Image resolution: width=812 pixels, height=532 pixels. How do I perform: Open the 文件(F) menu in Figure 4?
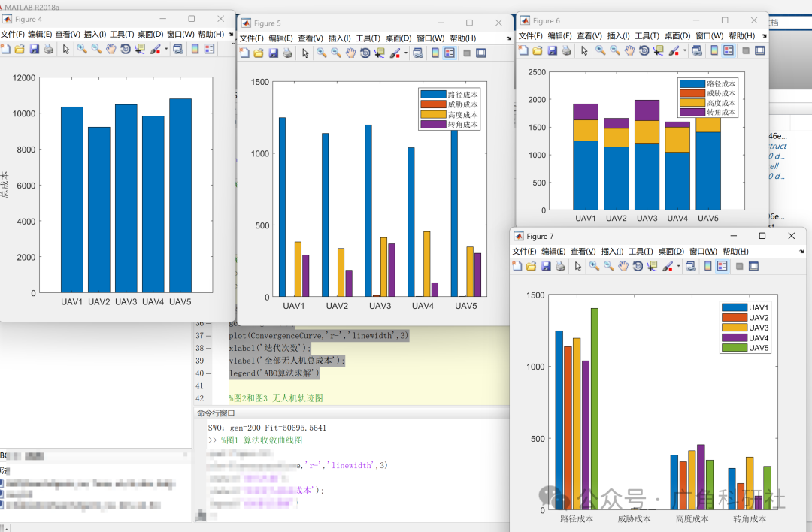[13, 34]
